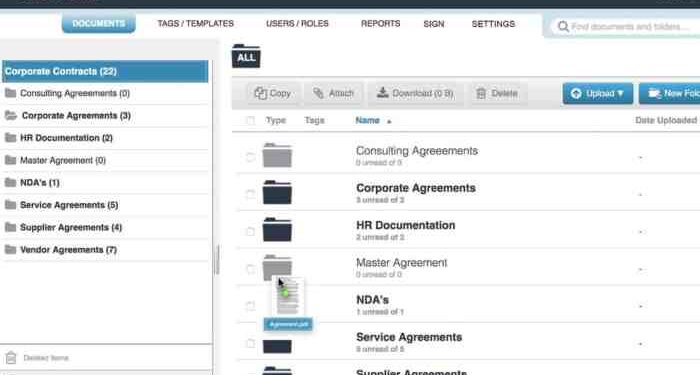This screenshot has height=375, width=700.
Task: Click the Copy toolbar button
Action: [272, 93]
